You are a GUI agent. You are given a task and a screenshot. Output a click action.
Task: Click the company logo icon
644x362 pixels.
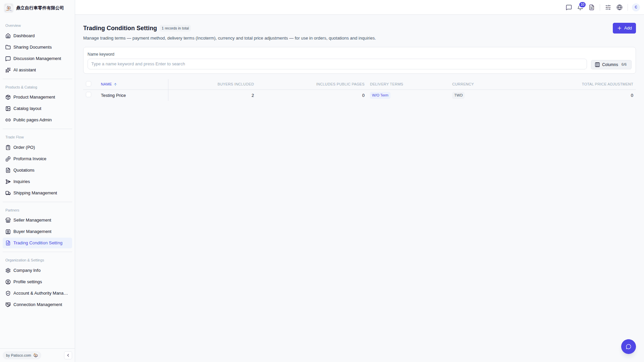click(x=9, y=8)
